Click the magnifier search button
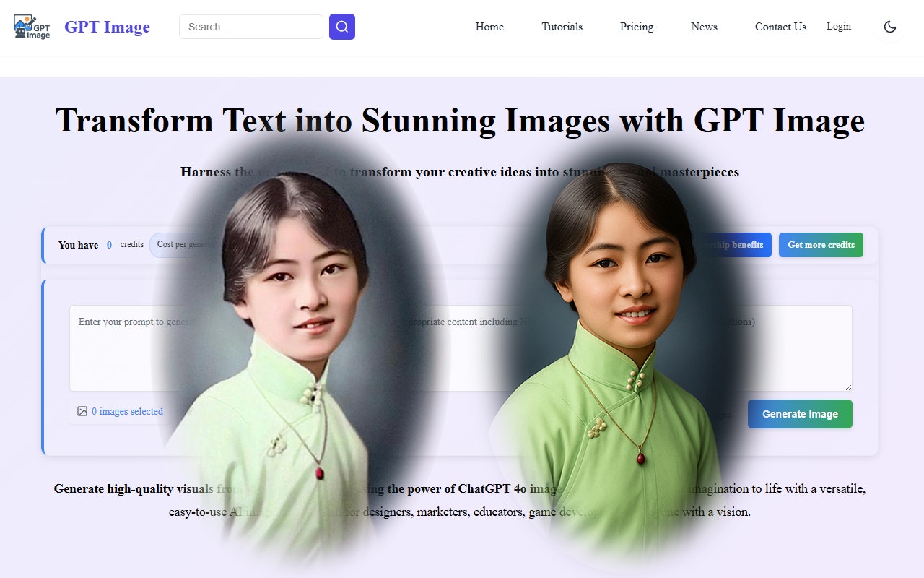924x578 pixels. [x=342, y=27]
